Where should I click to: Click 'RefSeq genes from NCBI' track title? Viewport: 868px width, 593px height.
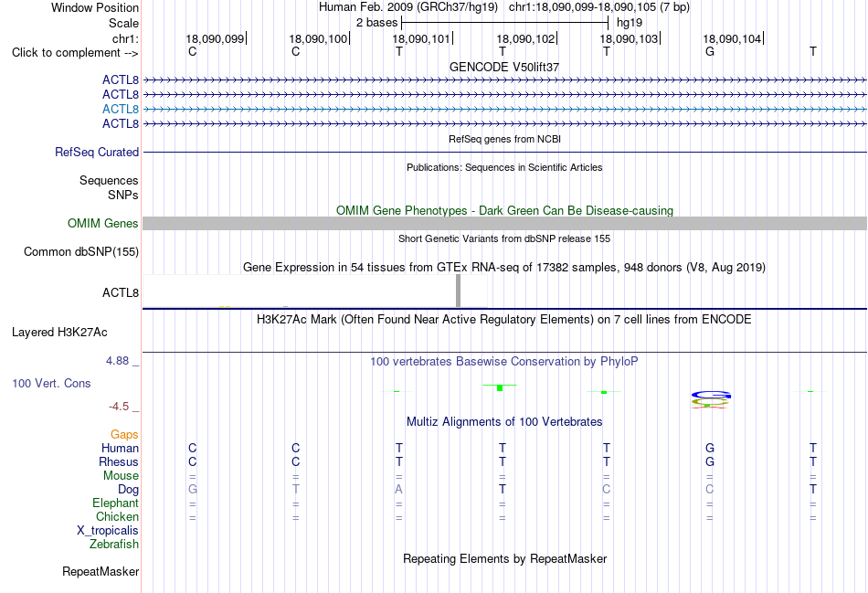pos(504,139)
